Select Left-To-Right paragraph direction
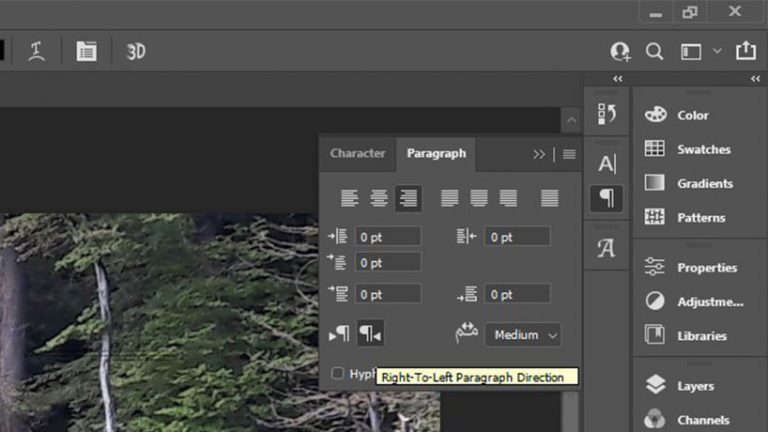 point(339,334)
